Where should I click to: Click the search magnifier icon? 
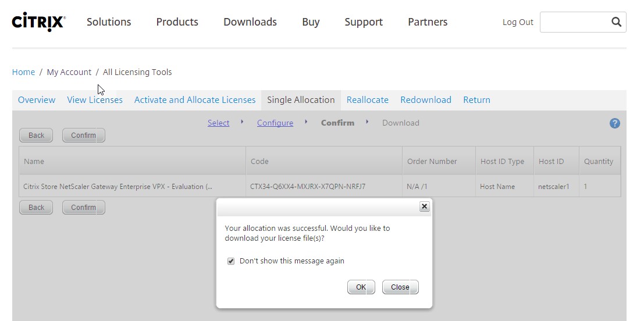616,22
